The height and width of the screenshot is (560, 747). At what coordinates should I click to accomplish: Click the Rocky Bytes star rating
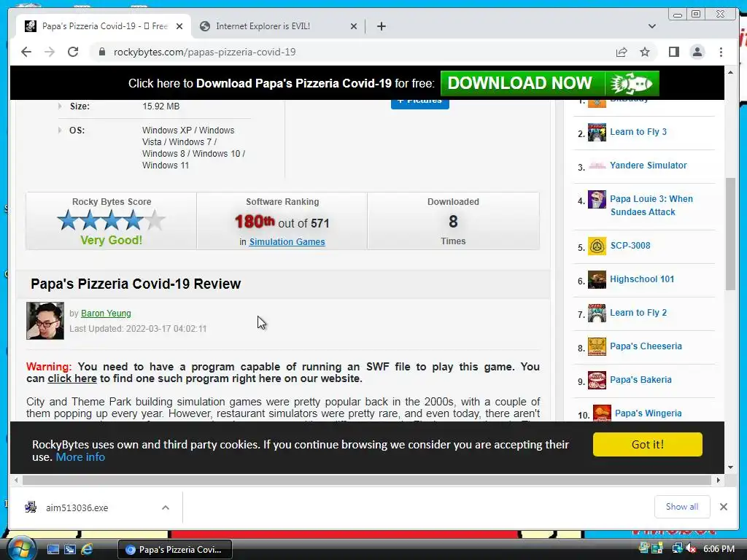click(111, 220)
